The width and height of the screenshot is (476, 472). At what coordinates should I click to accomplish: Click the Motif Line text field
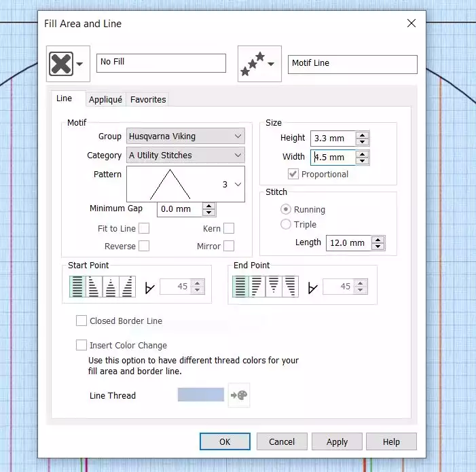[352, 65]
